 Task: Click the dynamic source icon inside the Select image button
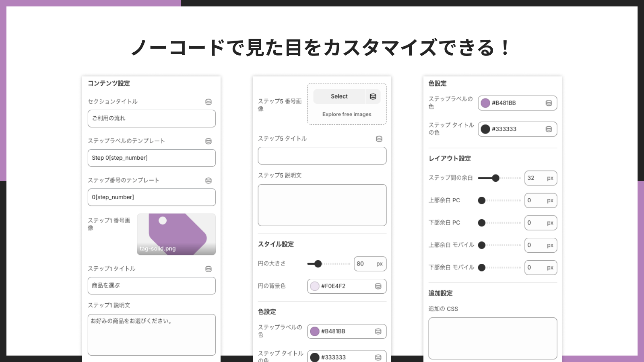tap(372, 96)
